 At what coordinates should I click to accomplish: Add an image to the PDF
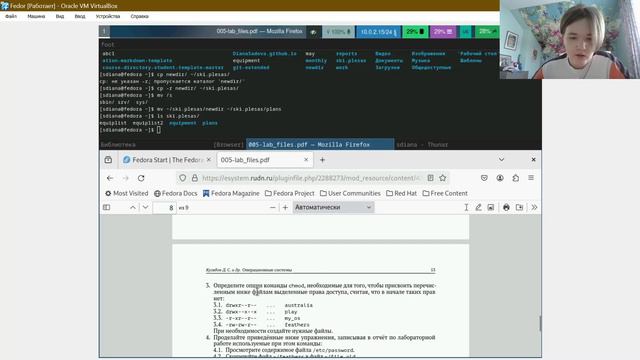491,207
